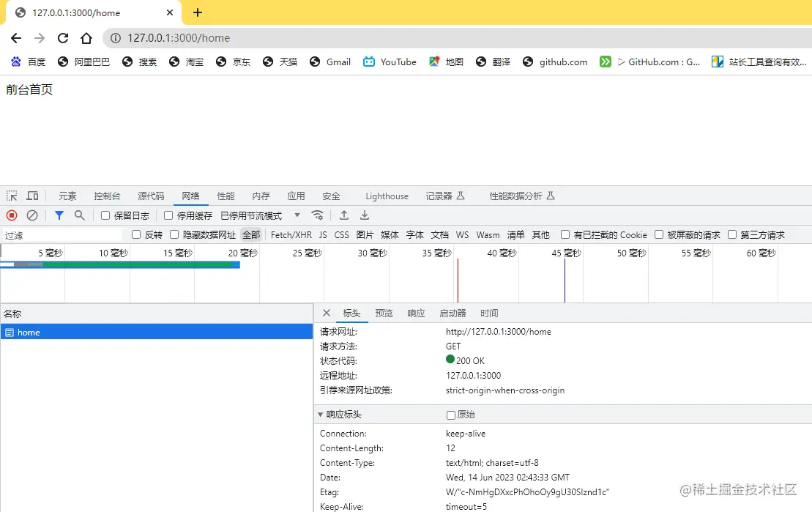Open the Gmail bookmark
This screenshot has height=512, width=812.
point(330,62)
